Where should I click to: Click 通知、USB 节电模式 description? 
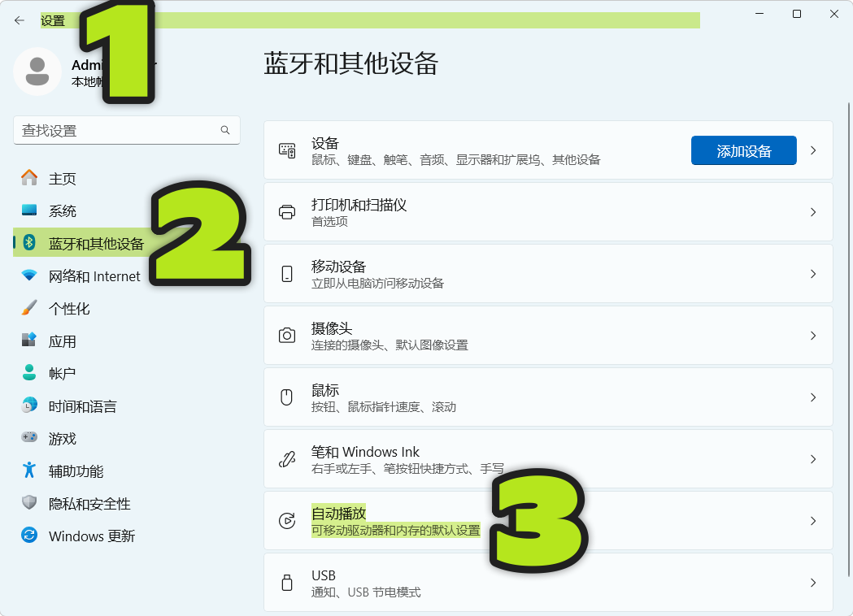(x=366, y=592)
